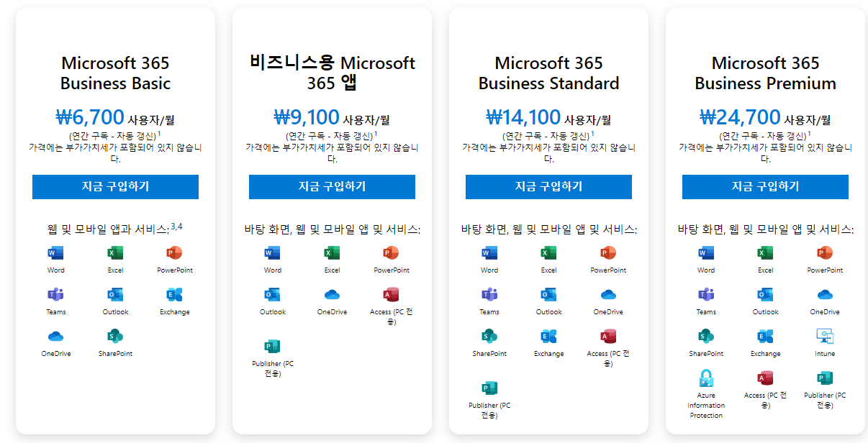This screenshot has width=868, height=443.
Task: Click the Outlook icon under Business Standard
Action: click(x=548, y=295)
